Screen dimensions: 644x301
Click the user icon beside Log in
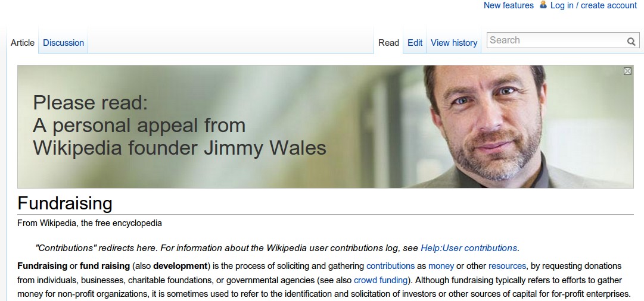pos(543,5)
